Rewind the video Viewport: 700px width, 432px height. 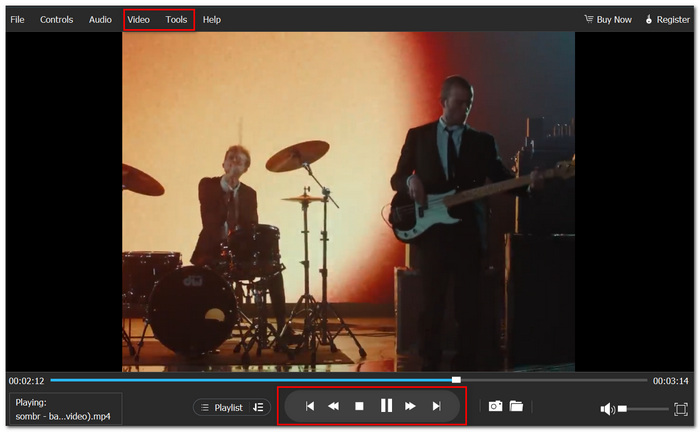point(333,406)
